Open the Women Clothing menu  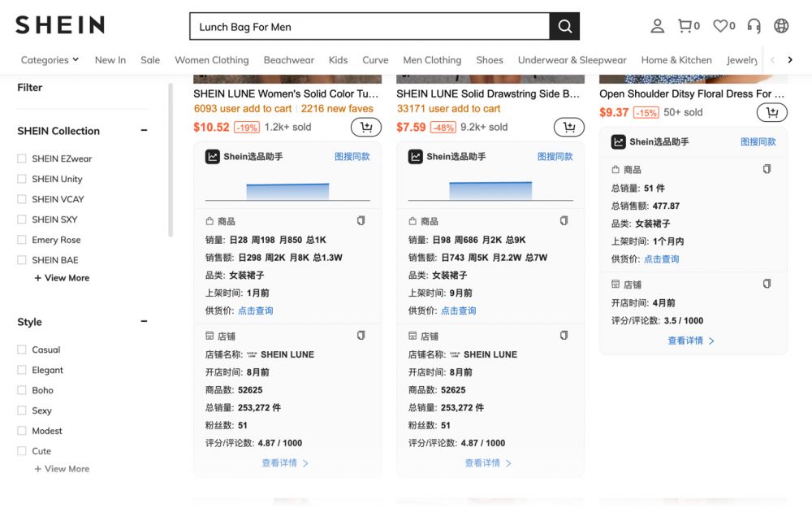212,60
